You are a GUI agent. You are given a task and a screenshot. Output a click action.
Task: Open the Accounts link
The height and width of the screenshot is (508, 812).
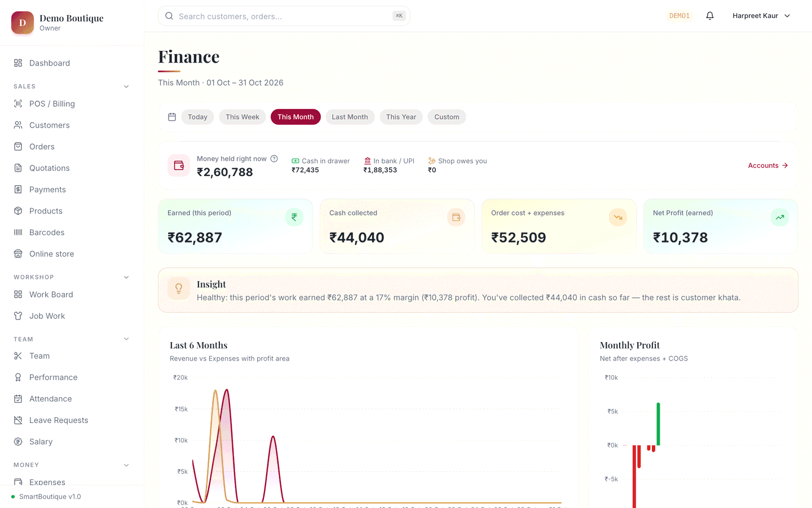point(768,165)
